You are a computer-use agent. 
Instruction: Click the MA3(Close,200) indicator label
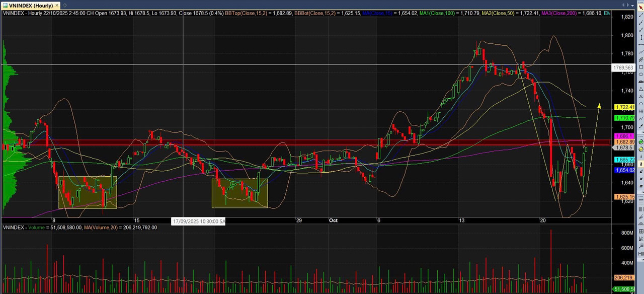click(x=558, y=13)
